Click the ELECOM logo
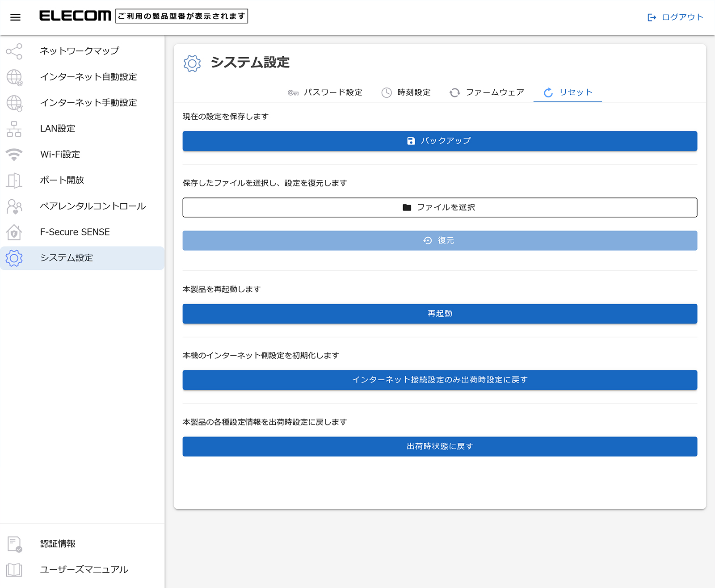The image size is (715, 588). coord(75,16)
